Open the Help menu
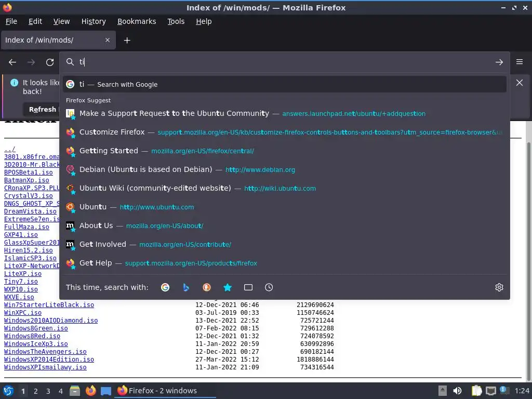The width and height of the screenshot is (532, 399). pos(204,21)
